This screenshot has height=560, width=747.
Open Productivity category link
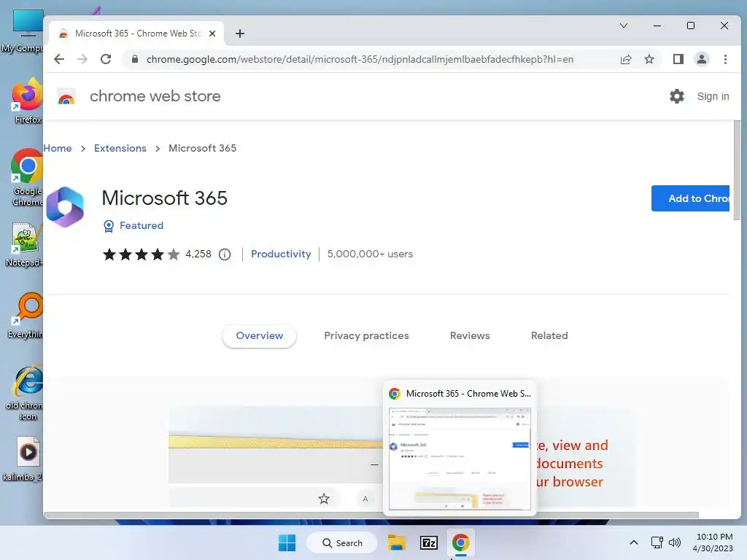coord(281,254)
